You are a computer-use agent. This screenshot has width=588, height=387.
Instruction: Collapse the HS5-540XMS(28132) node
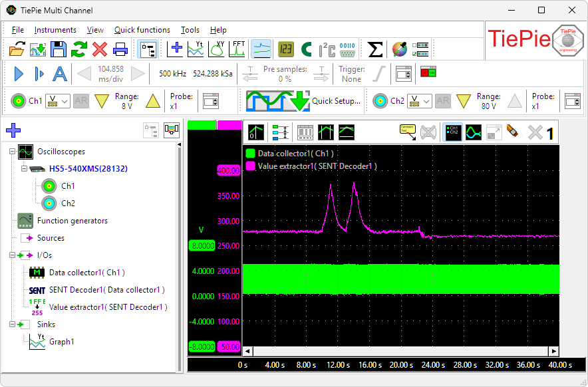click(24, 169)
